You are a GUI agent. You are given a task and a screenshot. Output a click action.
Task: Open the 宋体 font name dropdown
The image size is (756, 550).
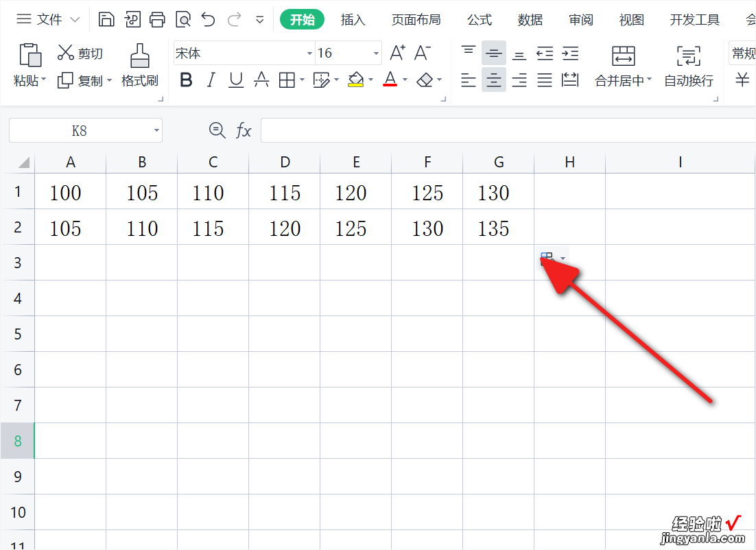click(309, 53)
